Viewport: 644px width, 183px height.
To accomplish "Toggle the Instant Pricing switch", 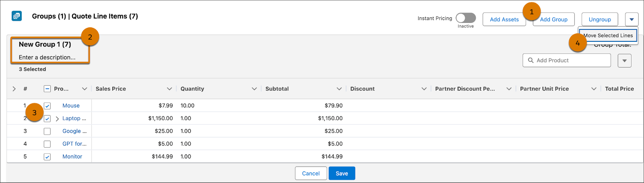I will pos(466,18).
